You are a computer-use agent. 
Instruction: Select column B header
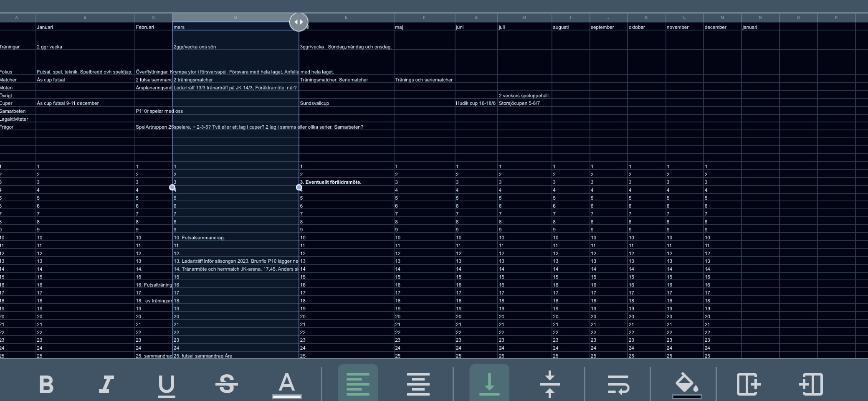[85, 18]
